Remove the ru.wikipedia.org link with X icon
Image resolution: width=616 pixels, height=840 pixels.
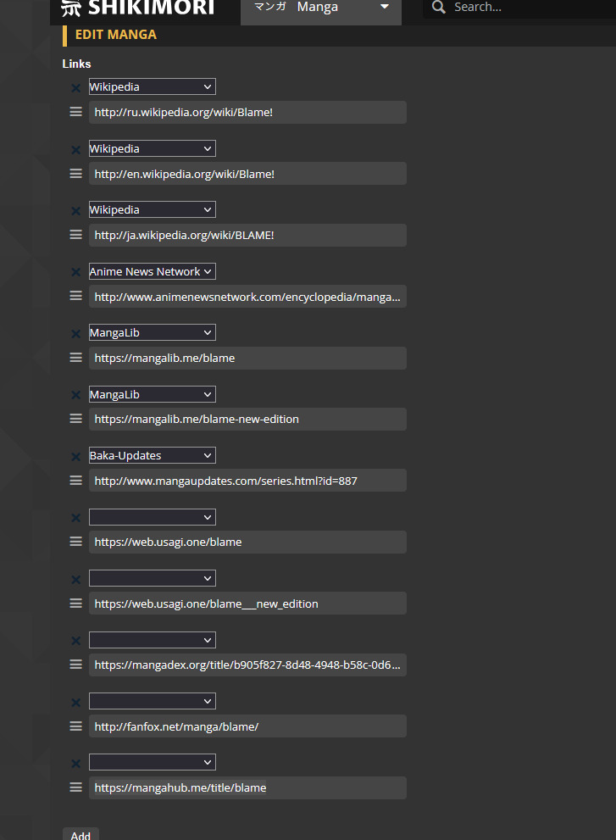coord(75,87)
